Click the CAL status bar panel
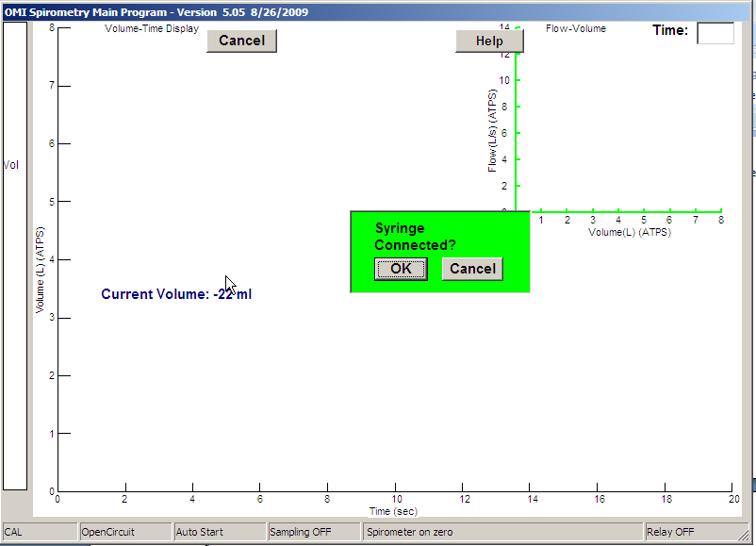 point(40,532)
